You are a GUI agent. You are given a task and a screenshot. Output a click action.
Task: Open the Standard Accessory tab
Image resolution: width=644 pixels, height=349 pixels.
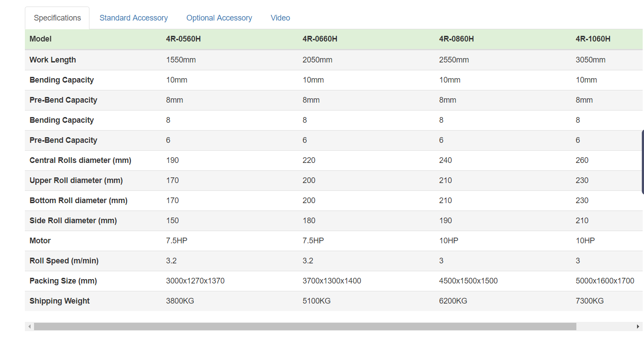click(134, 18)
